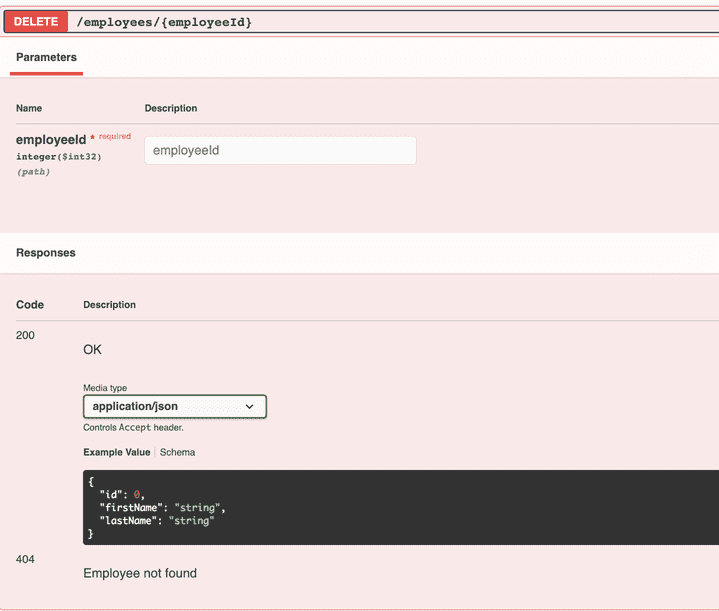The height and width of the screenshot is (611, 719).
Task: Switch to the Parameters tab
Action: pos(46,58)
